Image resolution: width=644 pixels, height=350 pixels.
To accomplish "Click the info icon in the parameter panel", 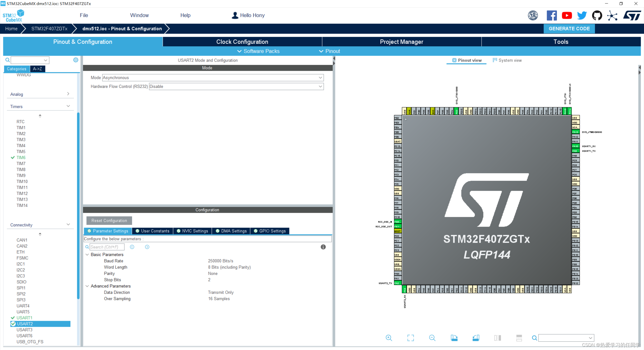I will [x=323, y=247].
